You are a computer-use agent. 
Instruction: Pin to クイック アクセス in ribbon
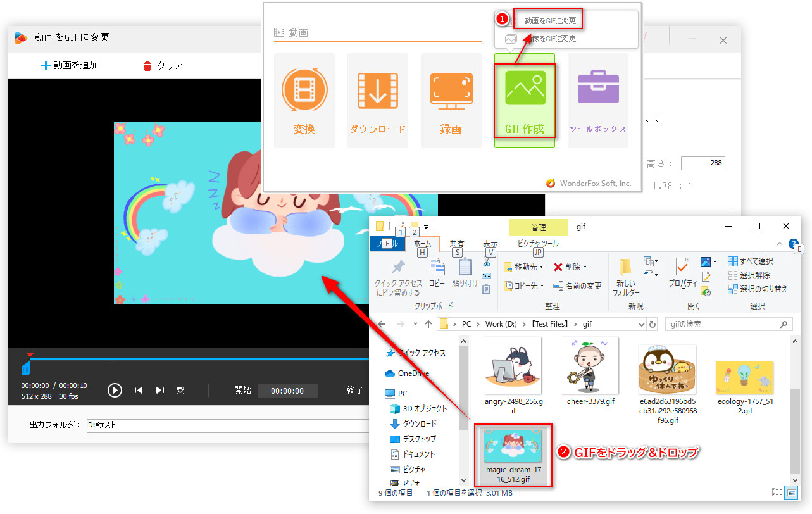[397, 277]
